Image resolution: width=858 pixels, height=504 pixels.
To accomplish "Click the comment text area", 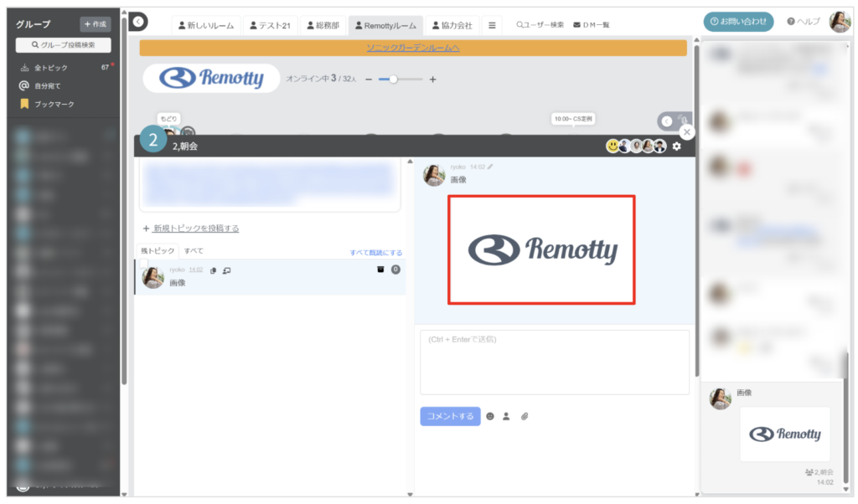I will coord(555,362).
